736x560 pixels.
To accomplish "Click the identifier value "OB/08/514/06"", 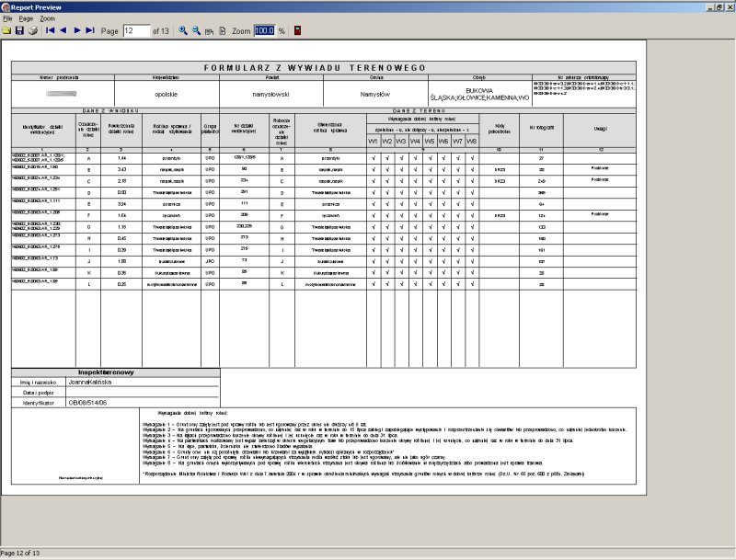I will tap(87, 403).
